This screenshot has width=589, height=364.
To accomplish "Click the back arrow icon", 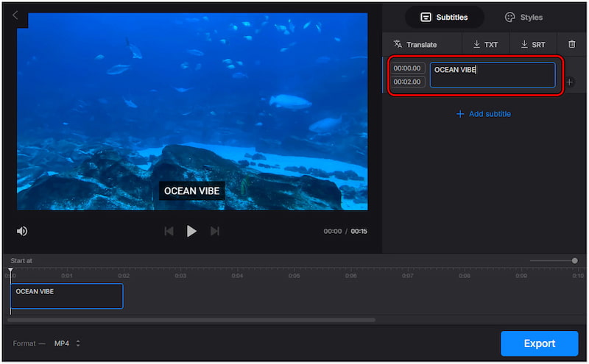I will click(15, 15).
